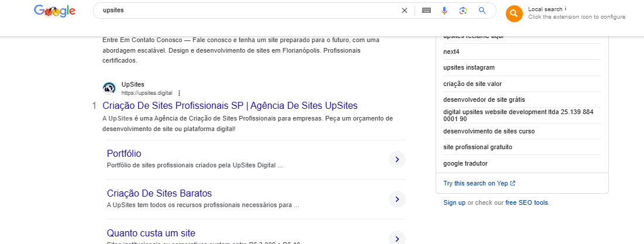Open three-dot menu next to upsites.digital
Viewport: 644px width, 244px height.
tap(179, 93)
